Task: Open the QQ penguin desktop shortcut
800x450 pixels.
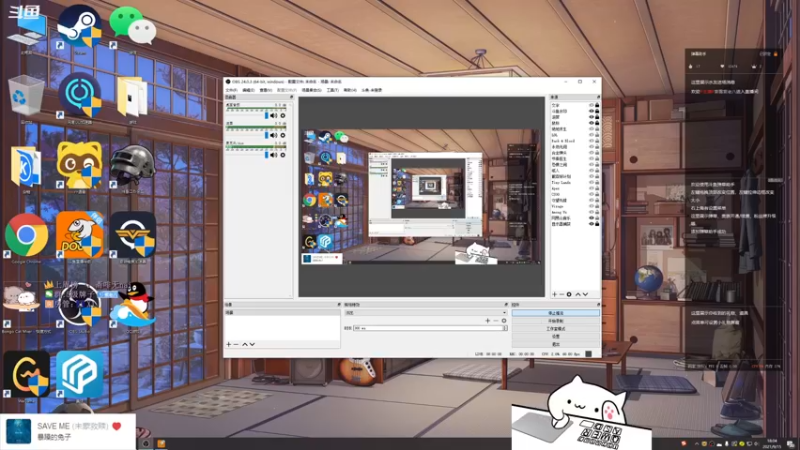Action: tap(132, 307)
